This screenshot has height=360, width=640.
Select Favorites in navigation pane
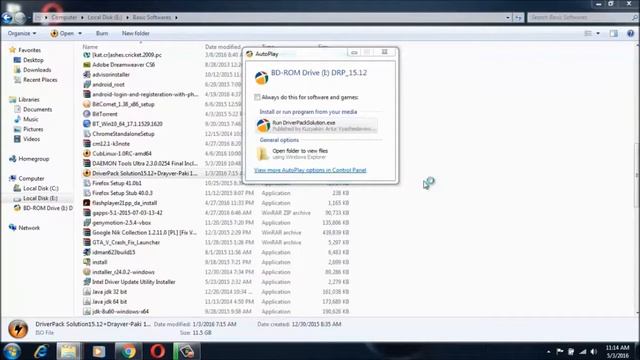tap(29, 50)
